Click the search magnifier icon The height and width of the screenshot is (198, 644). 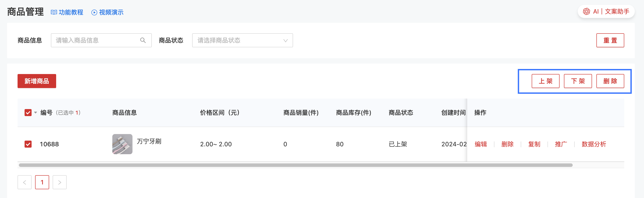[x=143, y=40]
